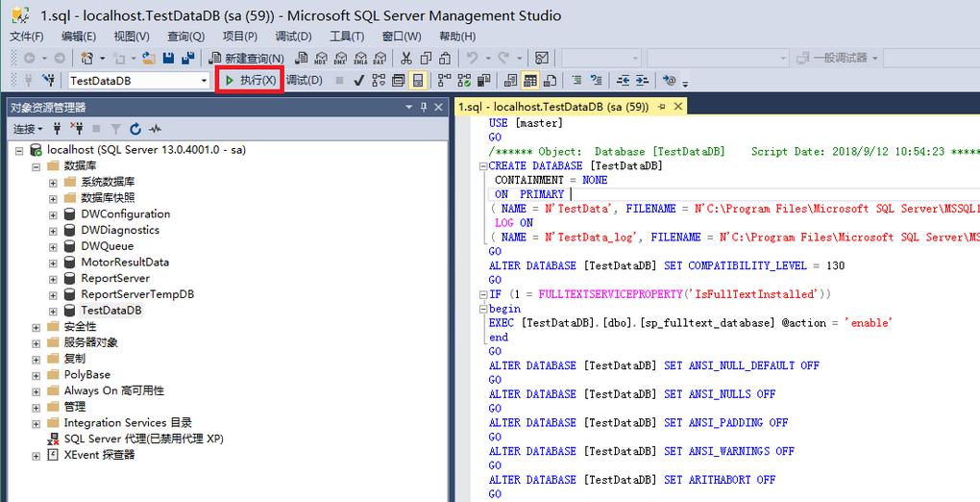Toggle Results to Grid output mode

pyautogui.click(x=530, y=80)
